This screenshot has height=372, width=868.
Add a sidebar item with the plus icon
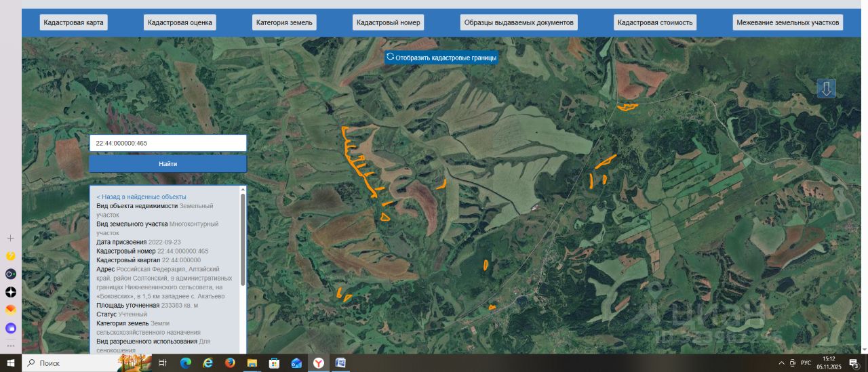pos(10,239)
